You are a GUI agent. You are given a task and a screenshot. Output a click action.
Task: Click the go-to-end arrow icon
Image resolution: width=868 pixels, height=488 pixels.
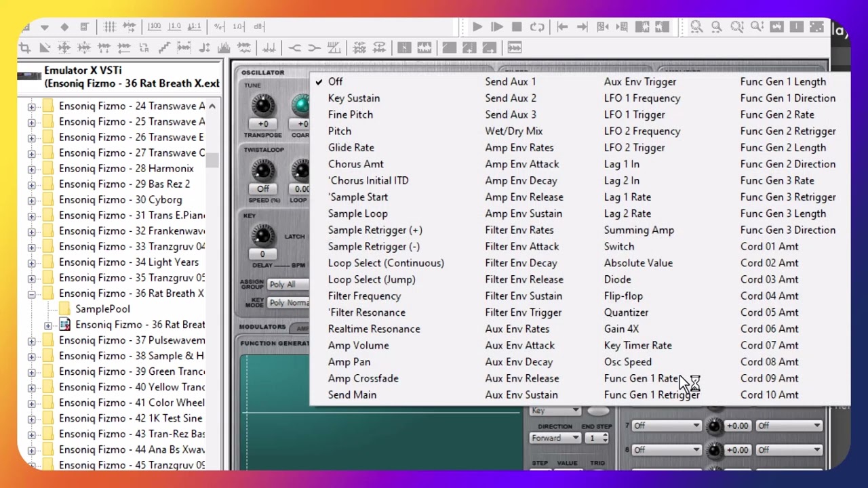tap(583, 27)
